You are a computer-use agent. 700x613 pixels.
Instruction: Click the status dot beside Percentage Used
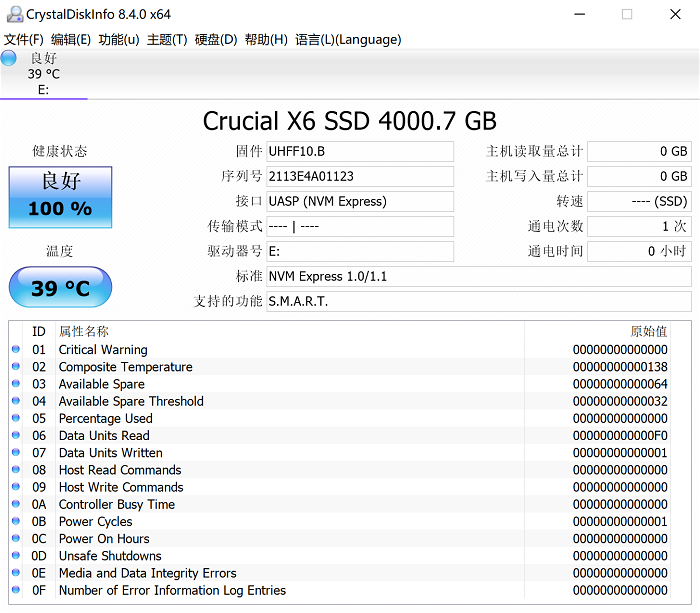pyautogui.click(x=15, y=418)
